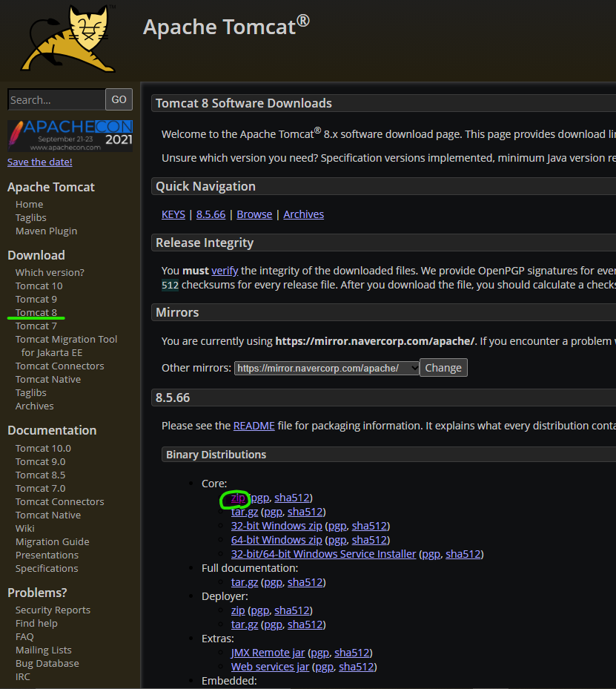
Task: Click the KEYS quick navigation link
Action: click(173, 214)
